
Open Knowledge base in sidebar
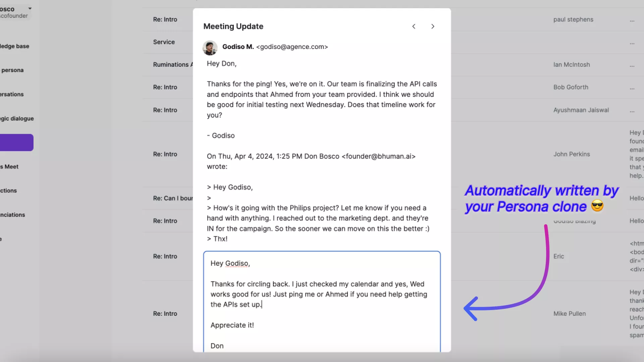tap(15, 46)
